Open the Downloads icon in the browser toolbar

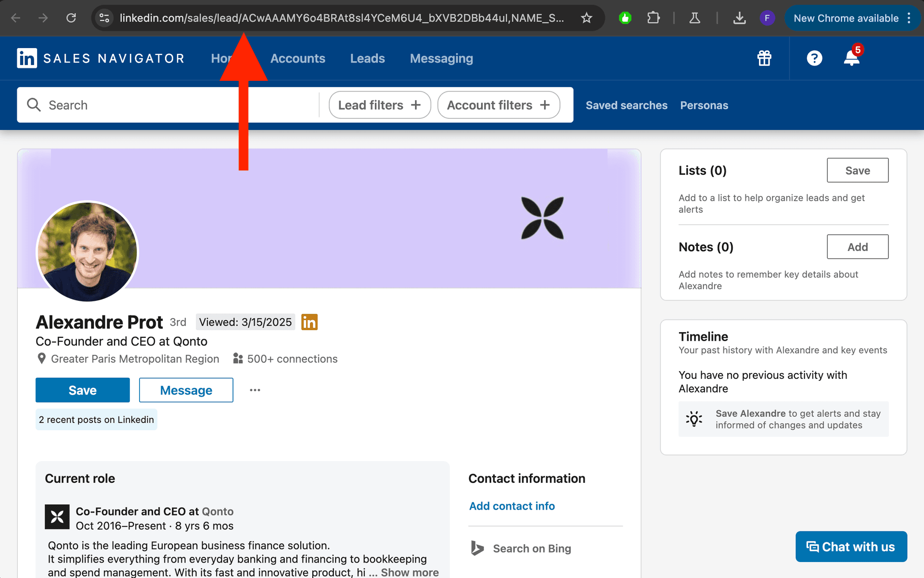point(740,18)
